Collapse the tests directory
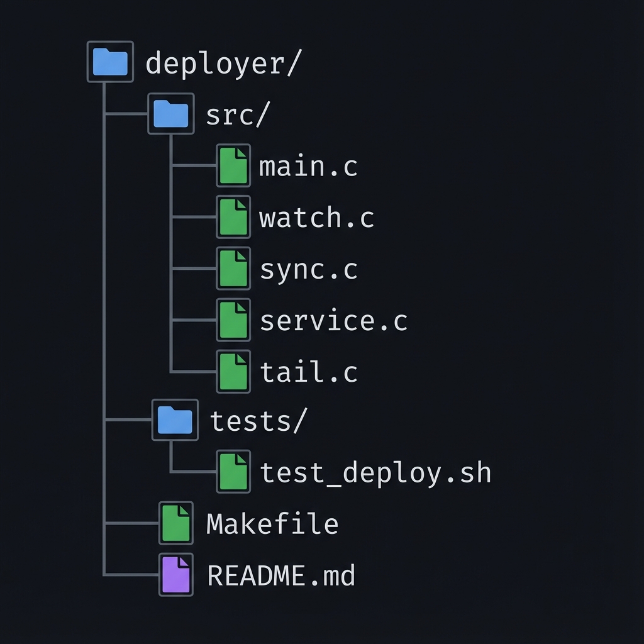644x644 pixels. 174,420
